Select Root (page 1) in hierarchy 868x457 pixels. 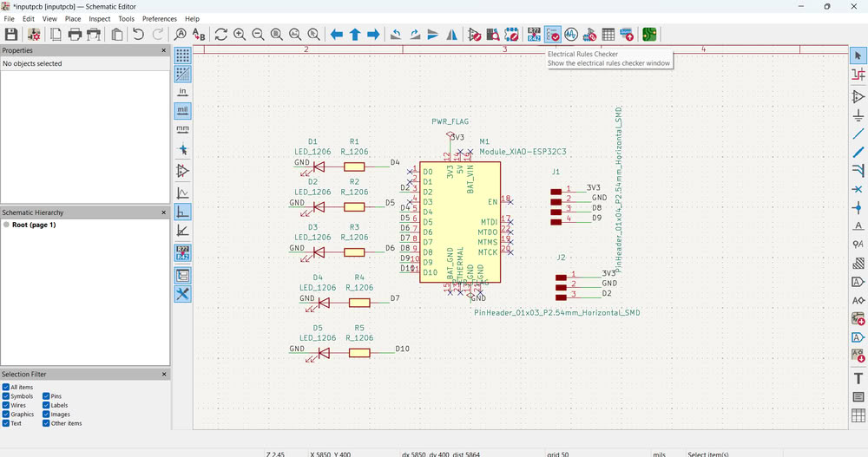33,225
